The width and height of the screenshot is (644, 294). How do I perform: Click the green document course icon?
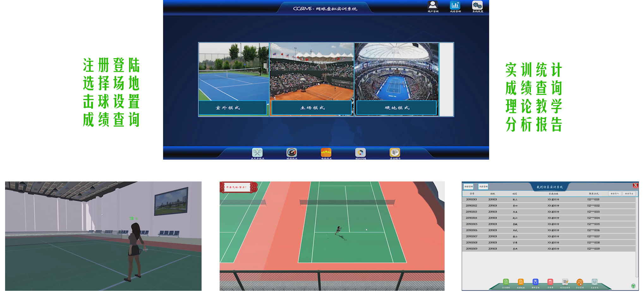[x=506, y=282]
